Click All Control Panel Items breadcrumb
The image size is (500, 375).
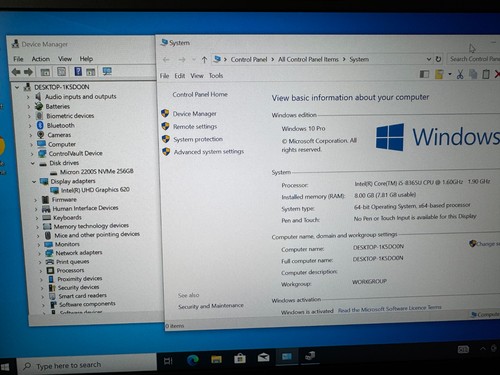pos(308,59)
